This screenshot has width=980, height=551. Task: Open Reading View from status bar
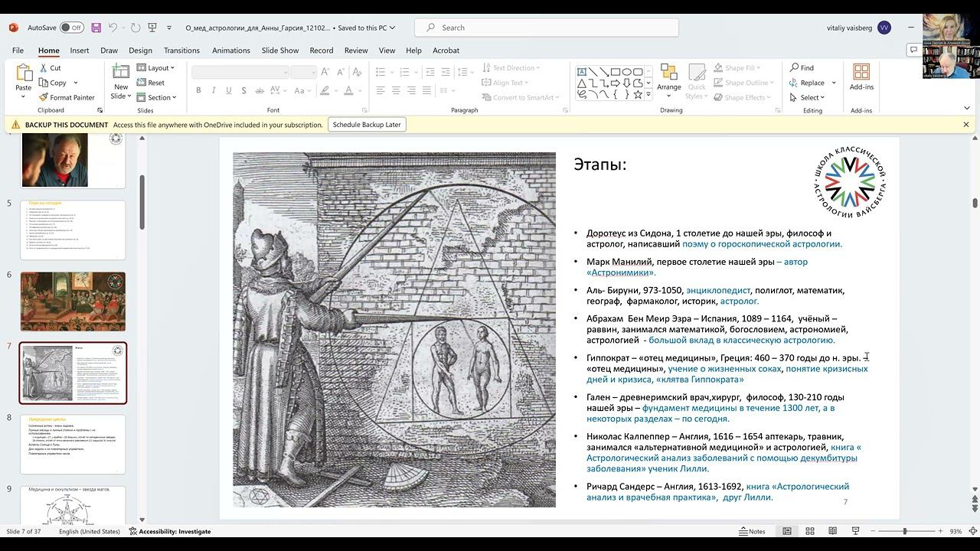[x=832, y=531]
